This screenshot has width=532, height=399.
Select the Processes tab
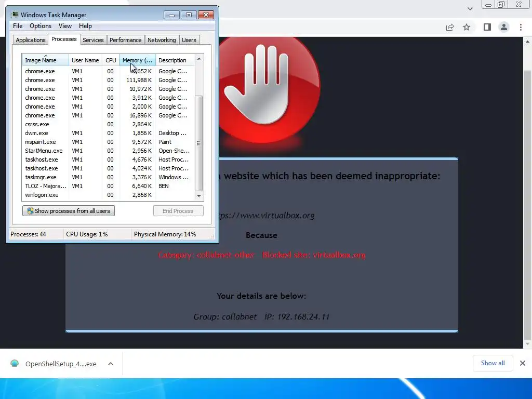pos(64,39)
